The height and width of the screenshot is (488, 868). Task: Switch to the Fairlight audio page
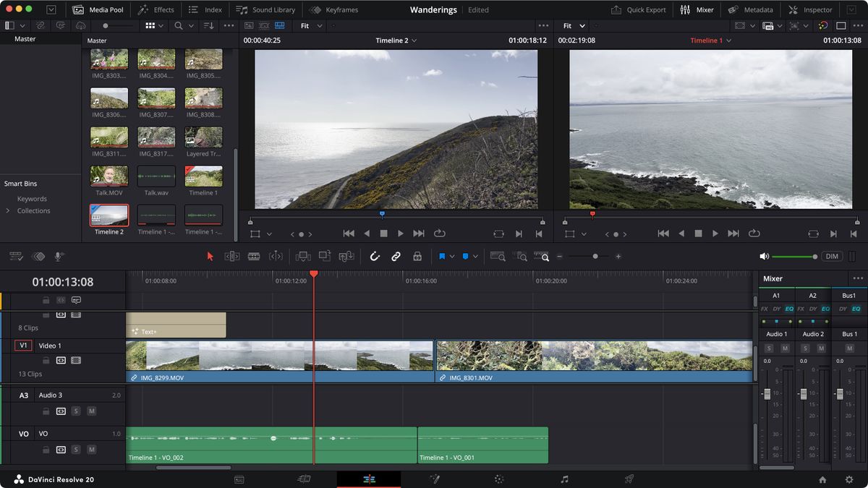pos(563,479)
